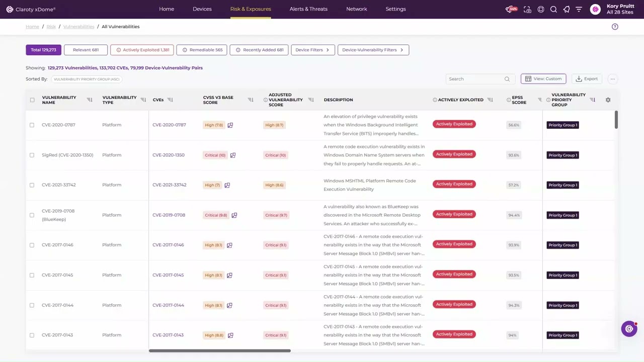The image size is (644, 362).
Task: Open the floating purple assistant chat icon
Action: [629, 329]
